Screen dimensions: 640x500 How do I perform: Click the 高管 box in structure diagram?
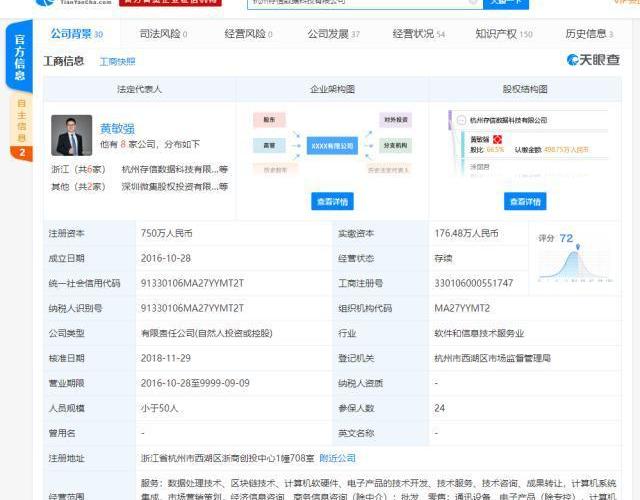269,145
